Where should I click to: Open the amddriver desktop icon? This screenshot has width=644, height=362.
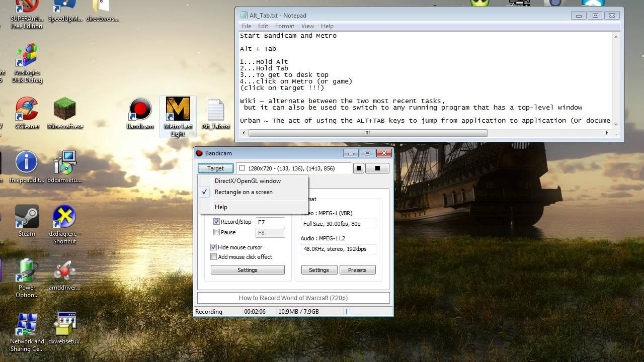coord(65,275)
